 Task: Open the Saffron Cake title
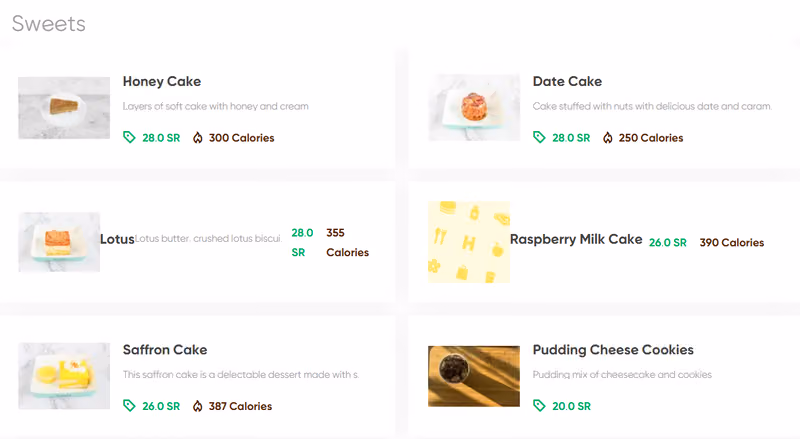pos(165,350)
